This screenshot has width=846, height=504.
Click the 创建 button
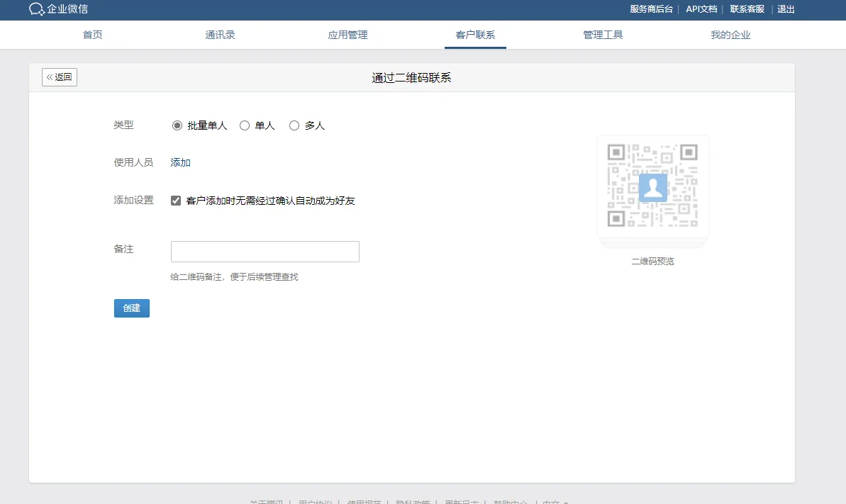coord(132,308)
